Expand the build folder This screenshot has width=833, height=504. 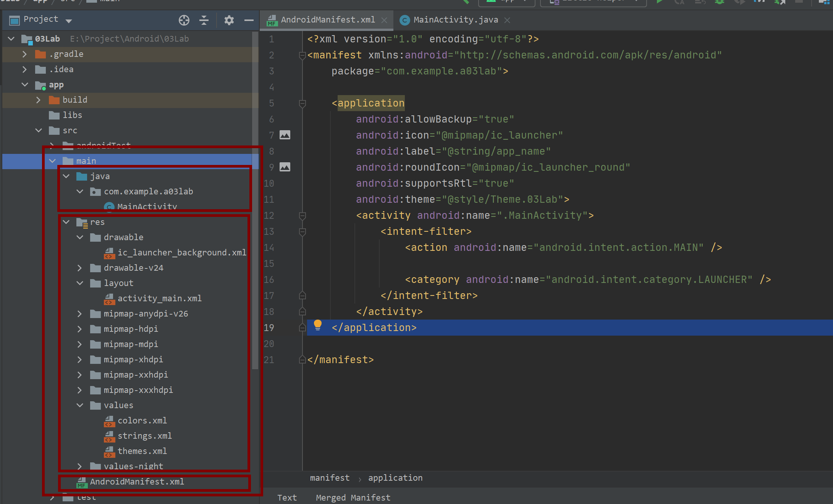click(x=38, y=100)
